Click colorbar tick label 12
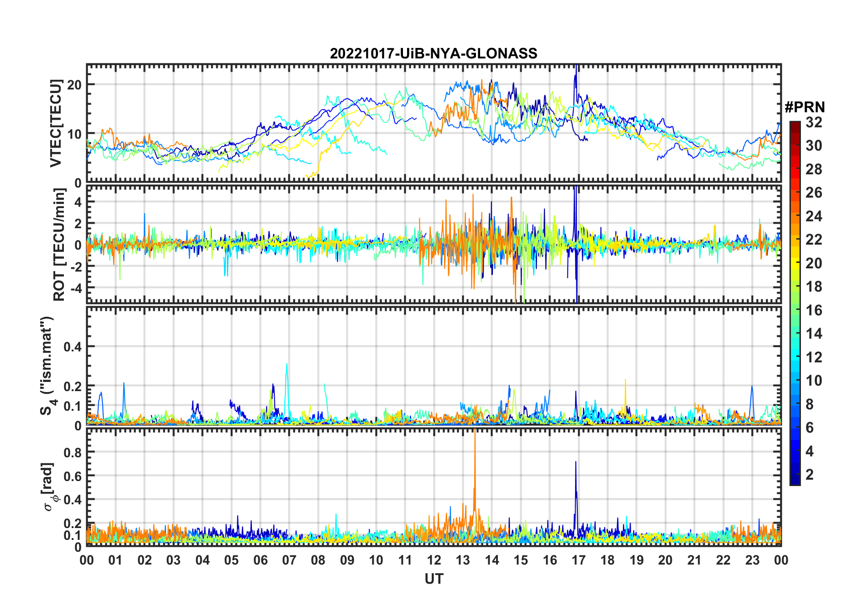The height and width of the screenshot is (607, 868). (814, 357)
